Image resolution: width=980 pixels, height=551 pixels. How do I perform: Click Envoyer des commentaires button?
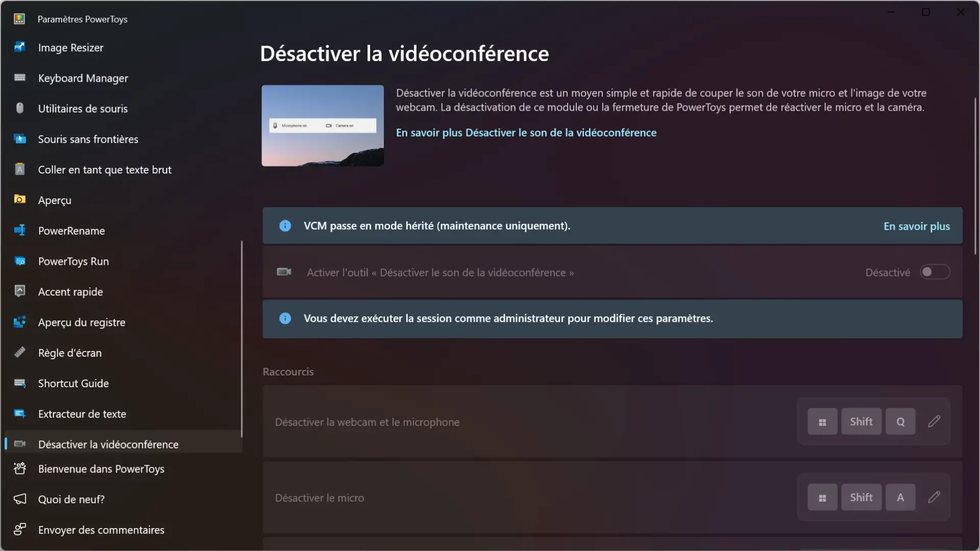point(101,530)
